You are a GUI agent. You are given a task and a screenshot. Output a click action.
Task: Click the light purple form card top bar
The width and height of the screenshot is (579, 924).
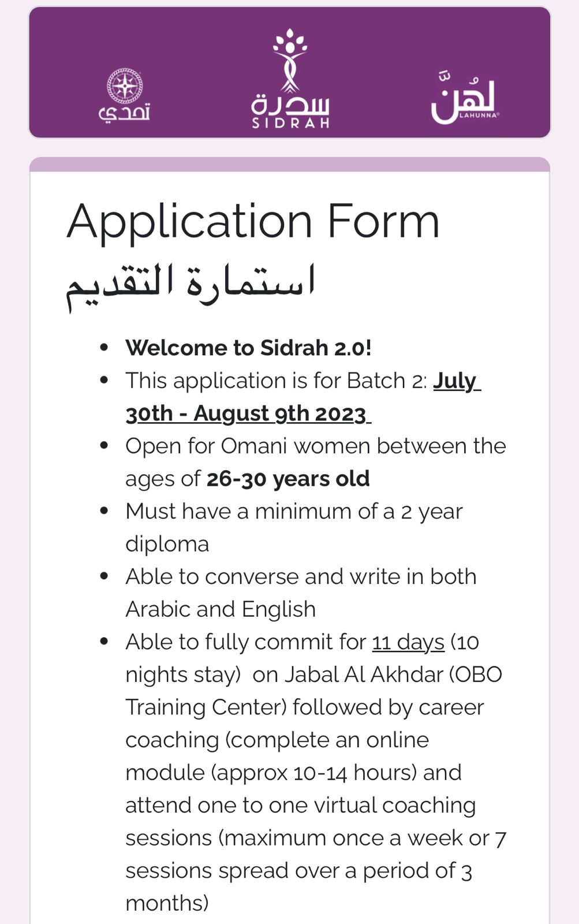coord(290,164)
